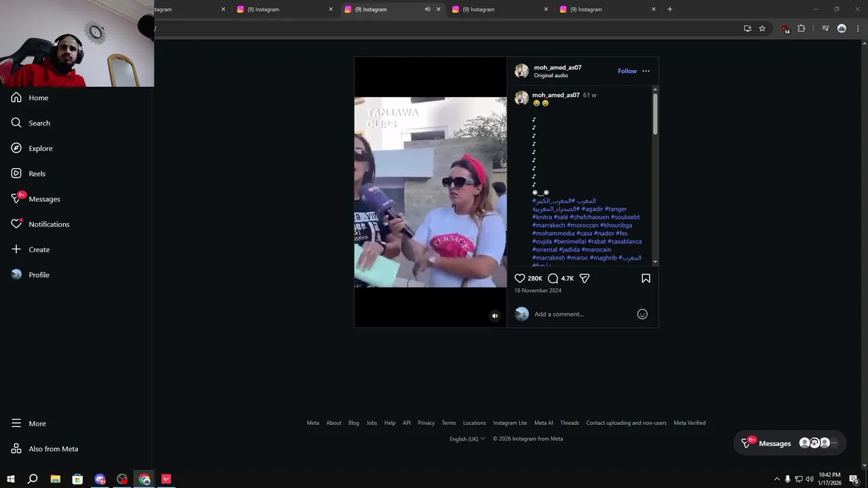
Task: Click the poster avatar in header
Action: [521, 71]
